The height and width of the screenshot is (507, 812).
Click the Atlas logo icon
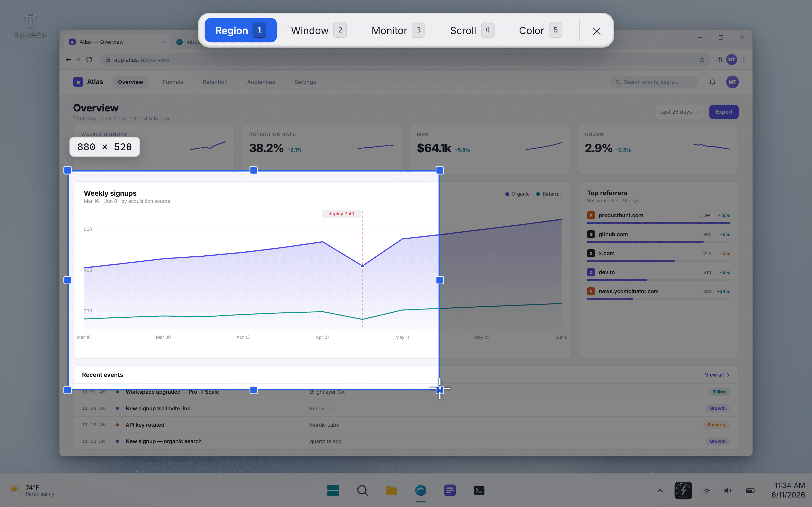(x=78, y=82)
